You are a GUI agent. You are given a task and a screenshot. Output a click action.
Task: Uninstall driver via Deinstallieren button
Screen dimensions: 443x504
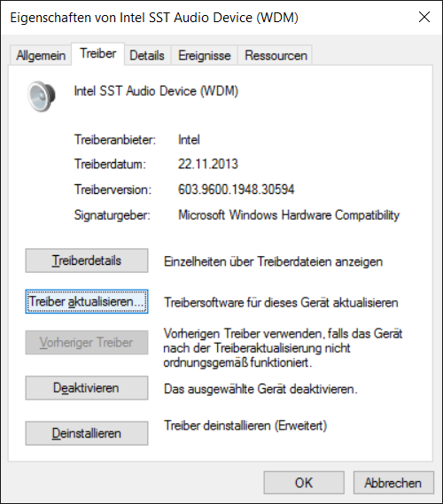pos(87,433)
